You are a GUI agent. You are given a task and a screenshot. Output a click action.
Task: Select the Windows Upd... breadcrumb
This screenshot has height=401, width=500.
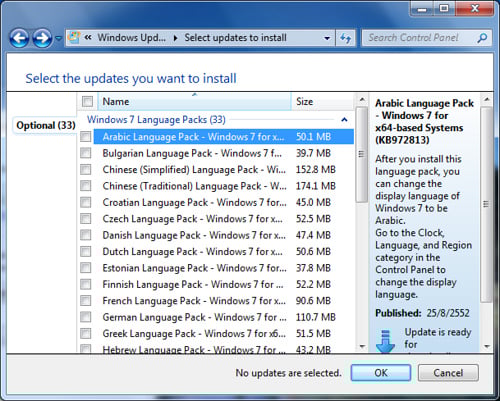click(x=131, y=38)
